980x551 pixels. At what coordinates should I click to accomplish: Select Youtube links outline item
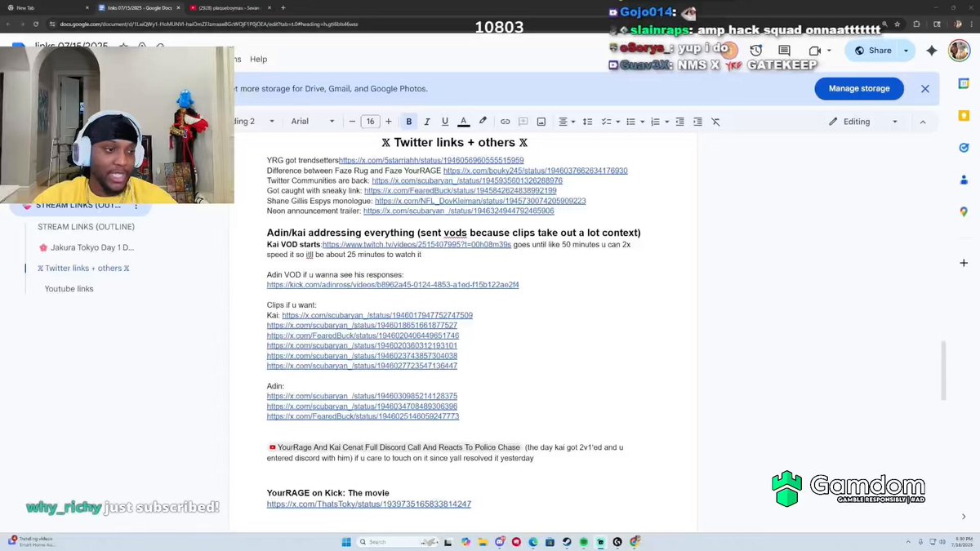(x=69, y=289)
